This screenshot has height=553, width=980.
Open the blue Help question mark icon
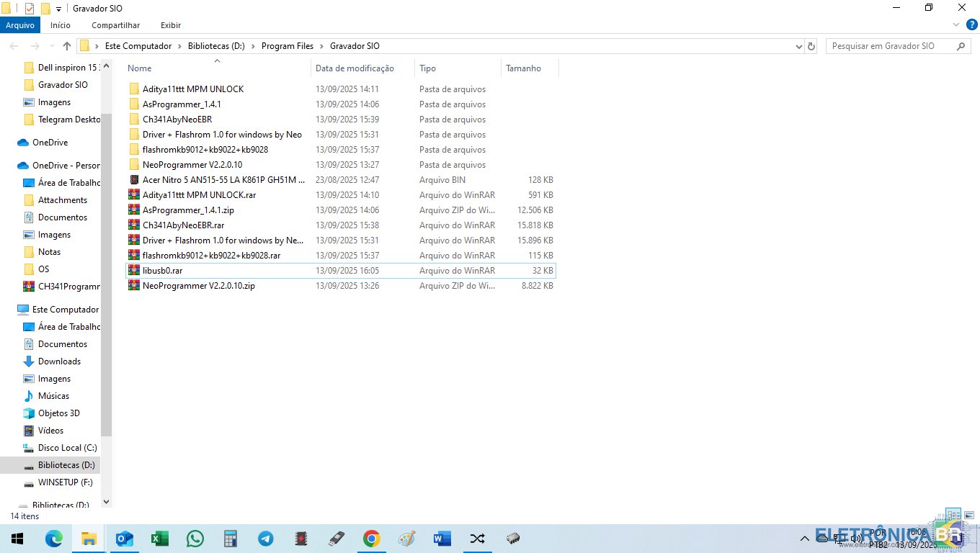tap(971, 25)
